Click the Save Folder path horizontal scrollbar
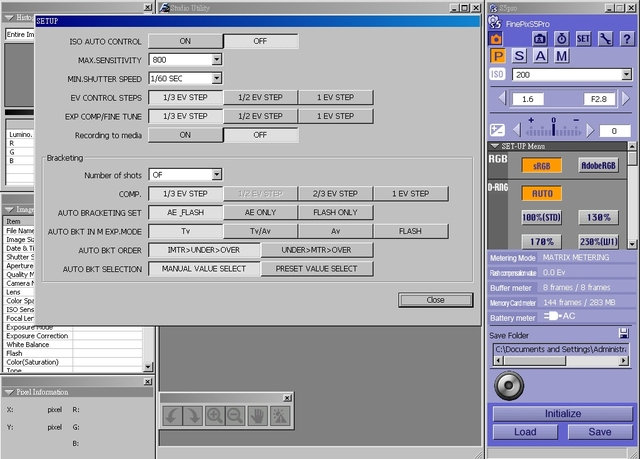Image resolution: width=640 pixels, height=459 pixels. 561,361
